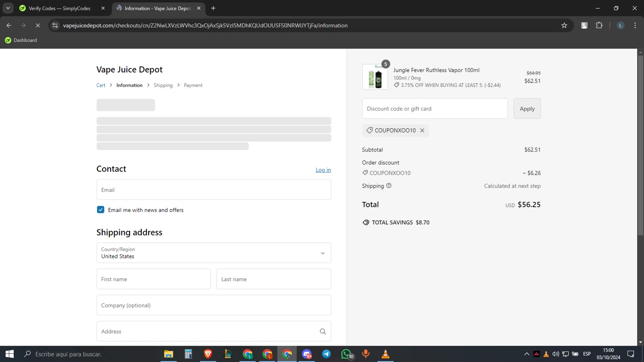This screenshot has height=362, width=644.
Task: Launch Brave browser from the taskbar
Action: (208, 354)
